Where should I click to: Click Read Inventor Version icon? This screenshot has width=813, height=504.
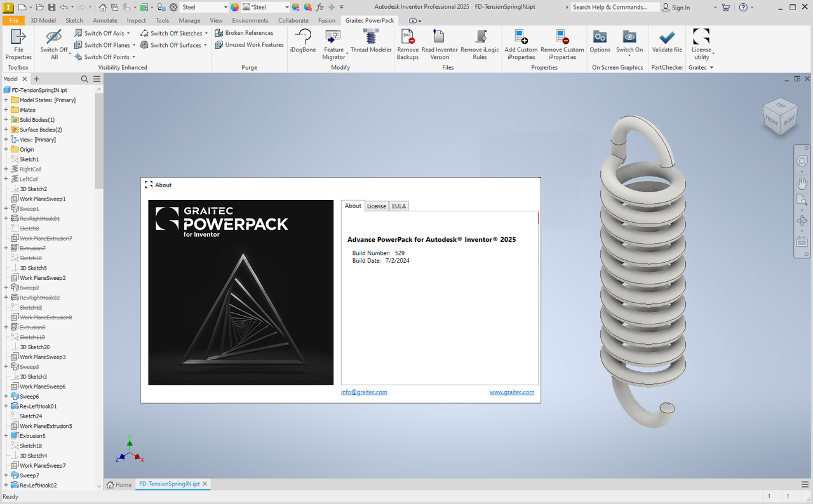[x=440, y=44]
